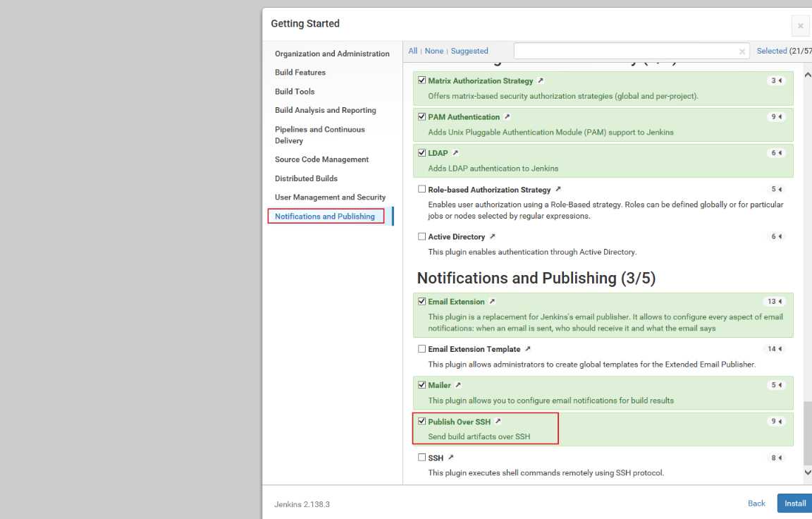Select Suggested plugins link
The image size is (812, 519).
[469, 51]
